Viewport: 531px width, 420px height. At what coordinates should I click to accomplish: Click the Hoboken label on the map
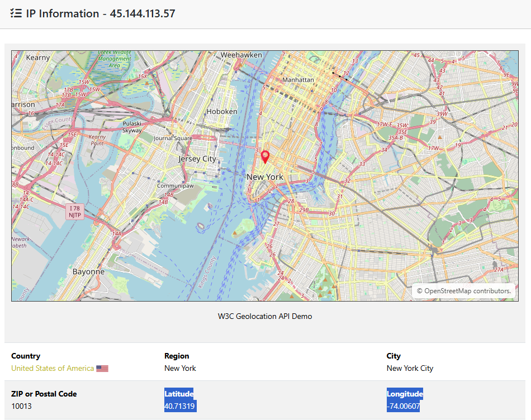click(222, 111)
